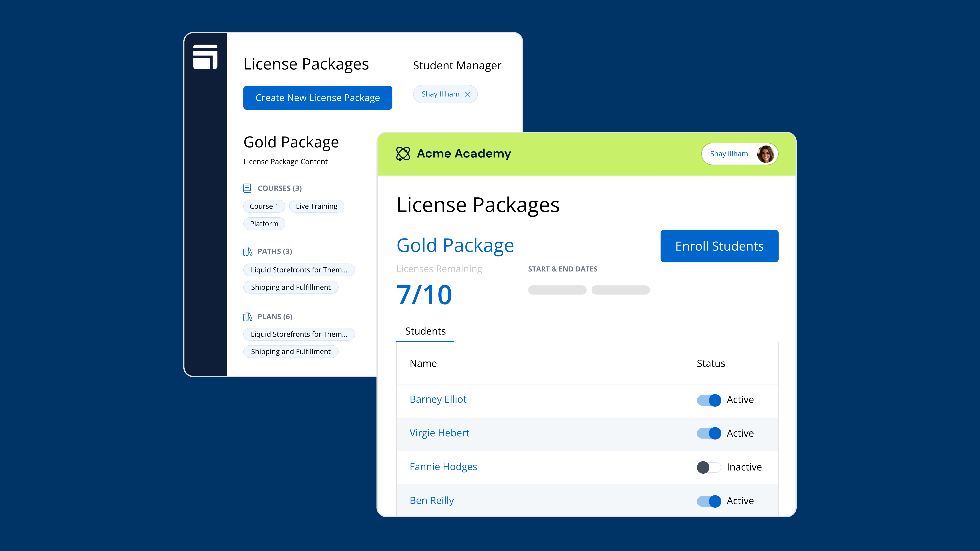Disable Virgie Hebert's license toggle
Screen dimensions: 980x551
[x=709, y=433]
